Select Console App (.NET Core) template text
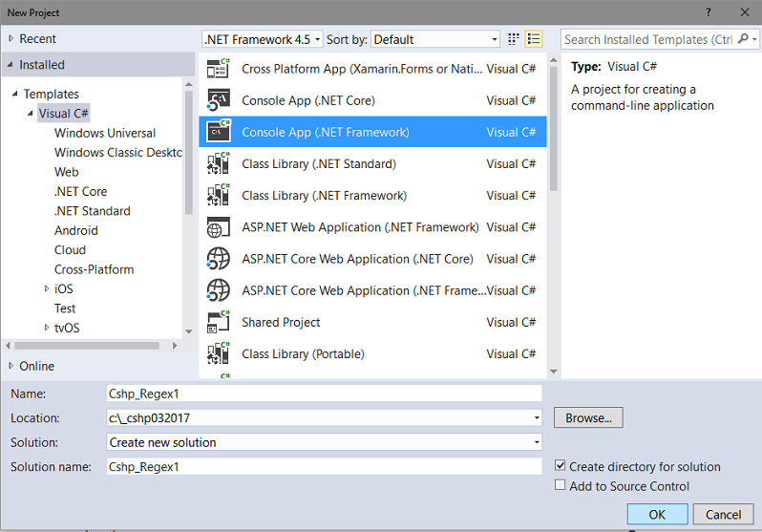 [308, 100]
